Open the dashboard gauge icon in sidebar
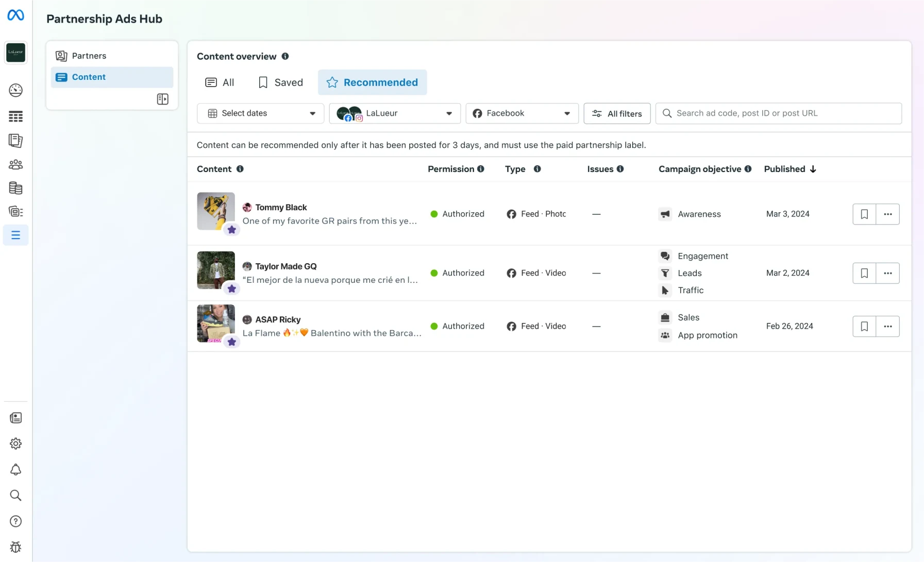 [x=15, y=90]
